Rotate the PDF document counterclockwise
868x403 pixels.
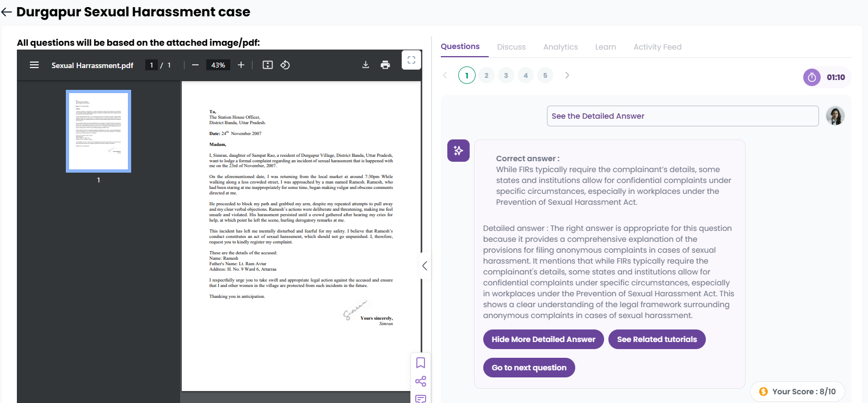tap(285, 65)
